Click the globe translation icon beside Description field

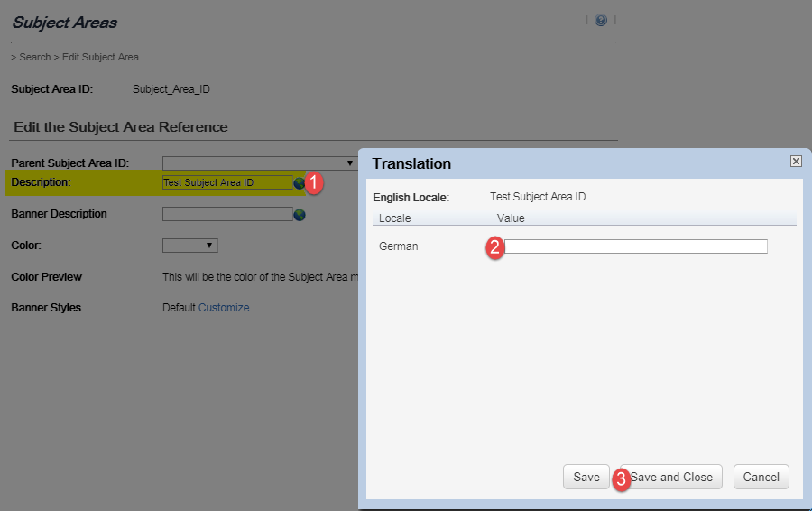[299, 183]
